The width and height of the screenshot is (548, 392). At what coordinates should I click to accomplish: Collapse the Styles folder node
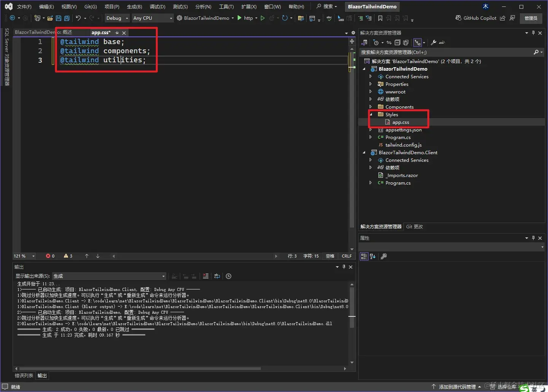pyautogui.click(x=371, y=114)
